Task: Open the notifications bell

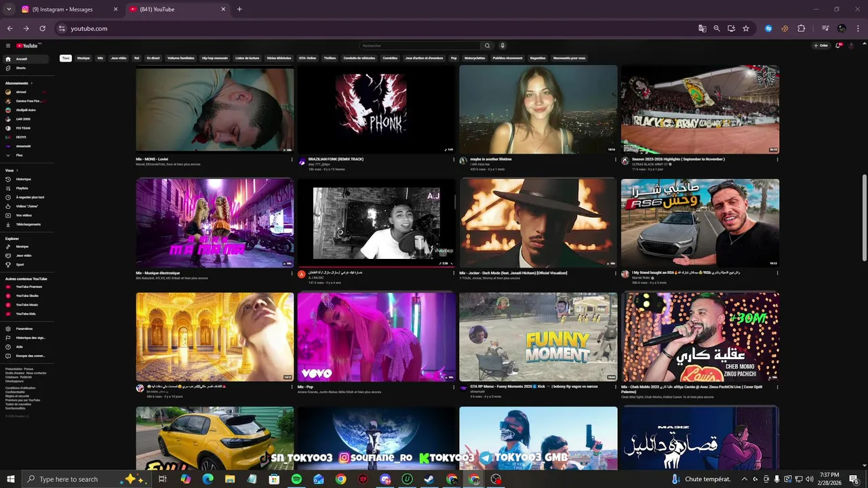Action: pos(839,45)
